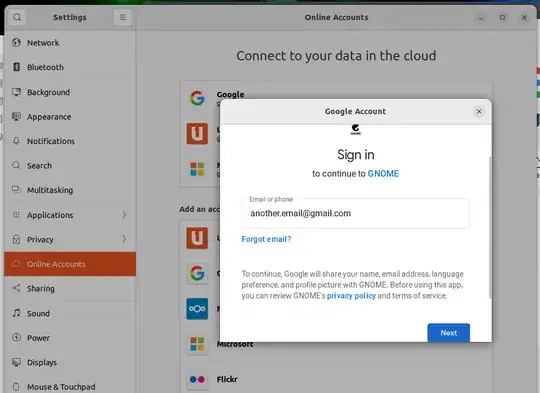Click the GNOME logo in sign-in dialog

(355, 130)
